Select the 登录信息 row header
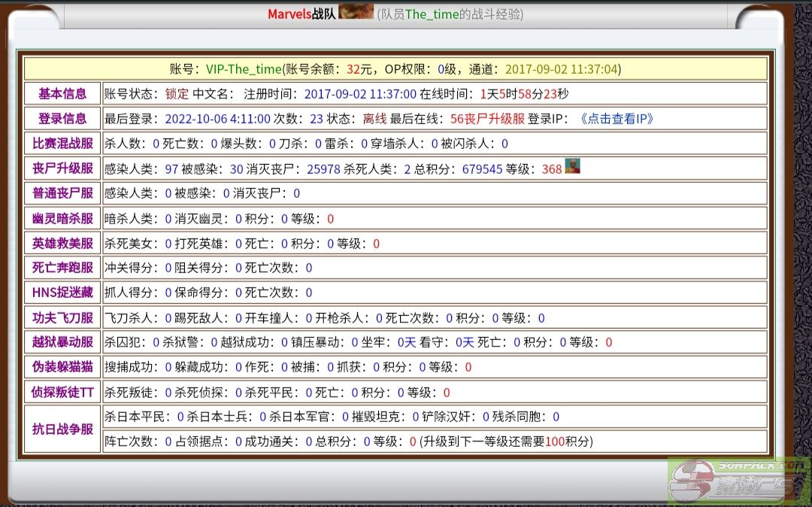Viewport: 812px width, 507px height. [x=62, y=119]
